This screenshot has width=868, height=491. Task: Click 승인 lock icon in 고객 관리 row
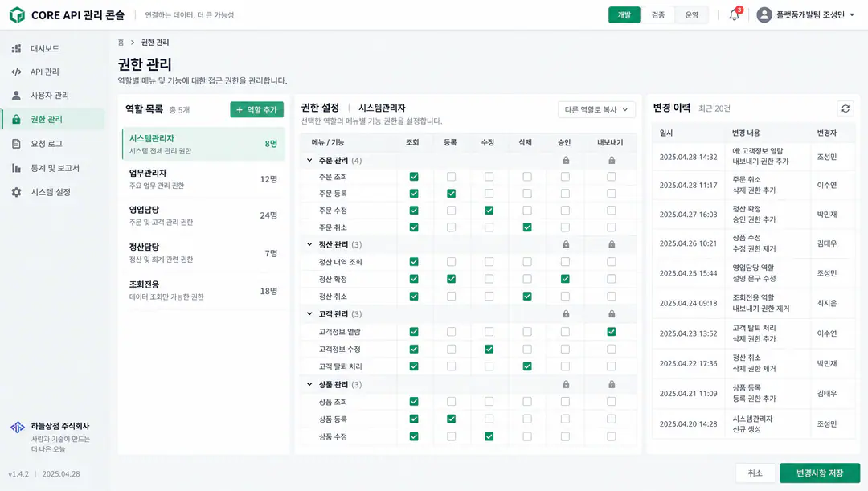coord(566,314)
